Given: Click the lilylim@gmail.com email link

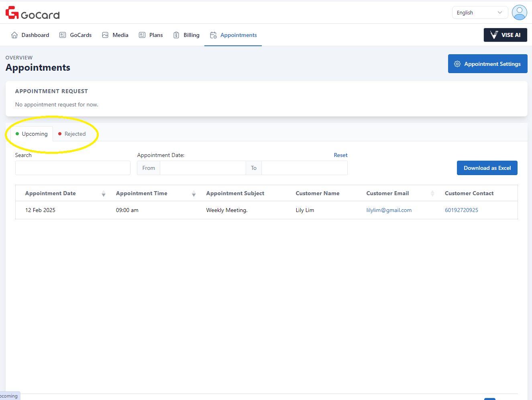Looking at the screenshot, I should (x=389, y=210).
